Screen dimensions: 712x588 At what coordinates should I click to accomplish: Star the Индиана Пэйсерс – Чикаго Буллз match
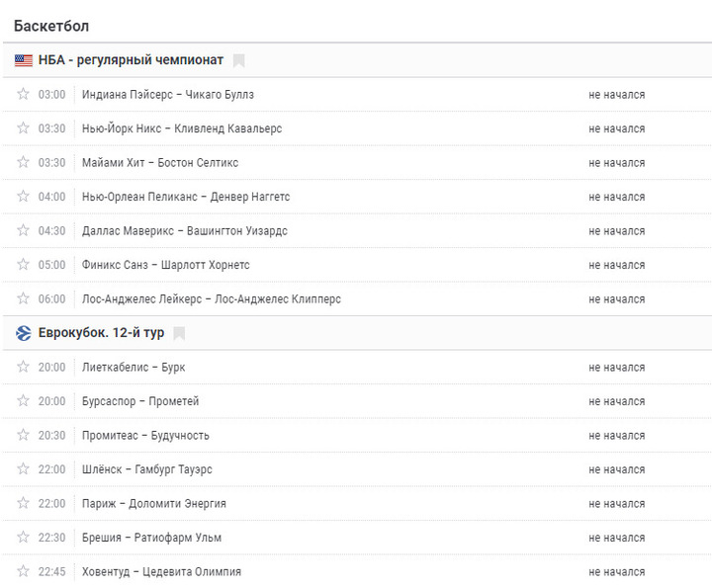pos(23,94)
